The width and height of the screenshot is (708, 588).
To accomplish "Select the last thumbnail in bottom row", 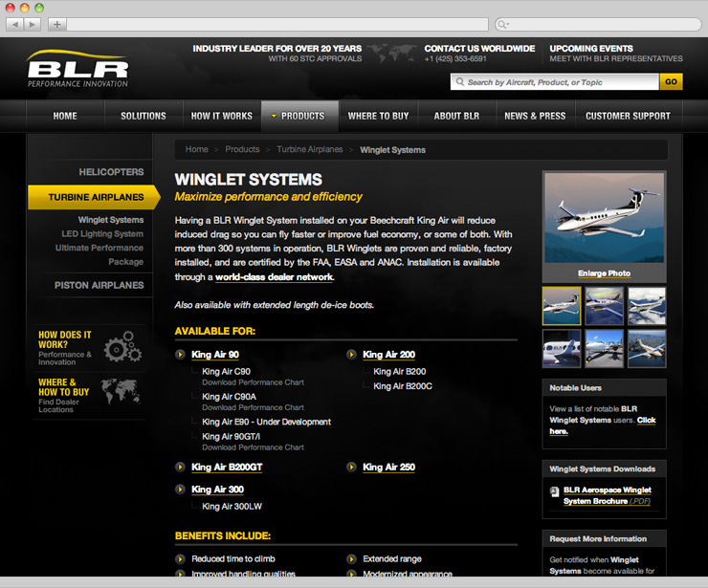I will (647, 348).
